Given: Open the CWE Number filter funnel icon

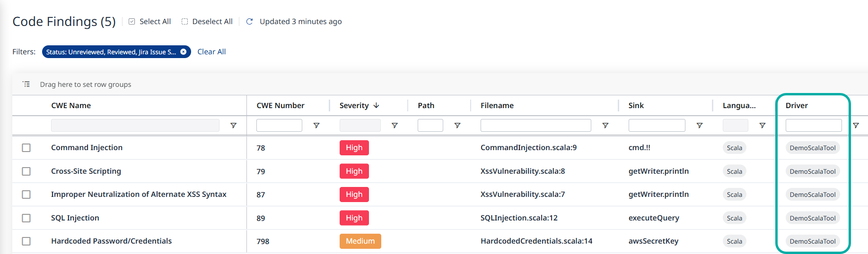Looking at the screenshot, I should click(x=316, y=126).
